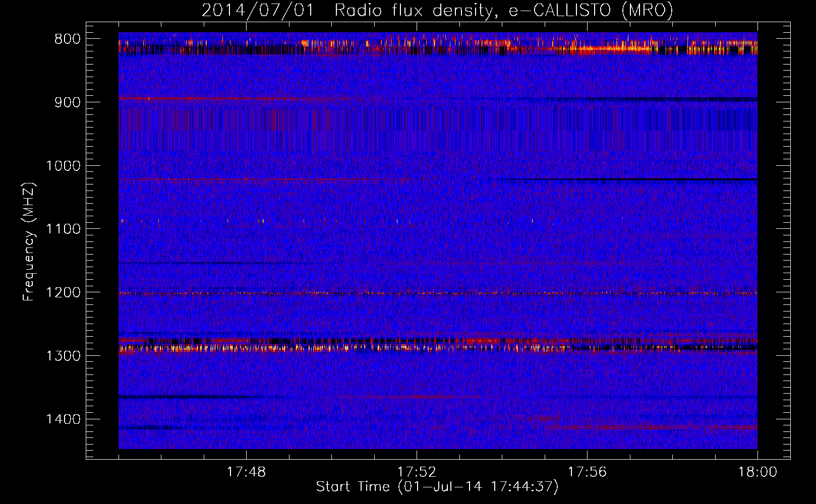The width and height of the screenshot is (816, 504).
Task: Select the 1100 frequency tick label
Action: coord(63,229)
